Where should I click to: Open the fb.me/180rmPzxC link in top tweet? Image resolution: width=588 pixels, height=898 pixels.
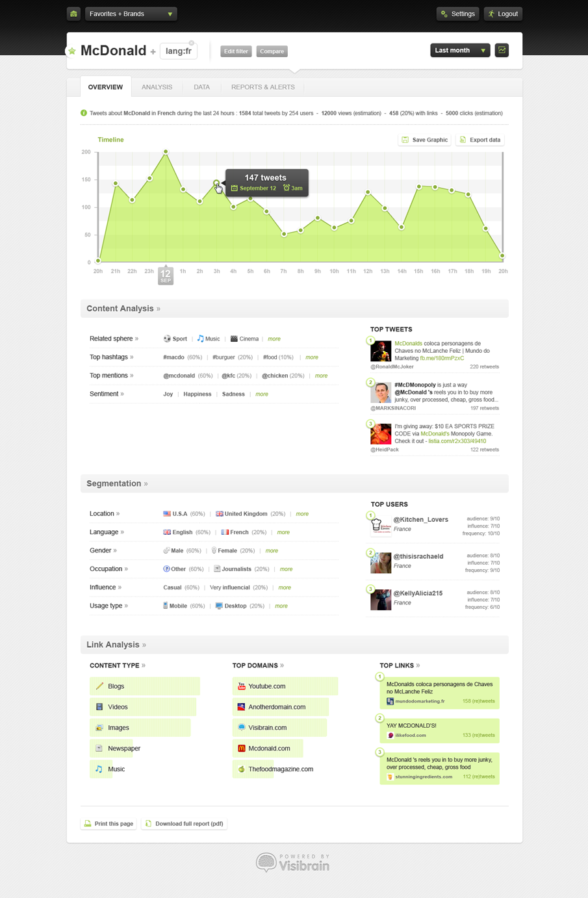[442, 358]
